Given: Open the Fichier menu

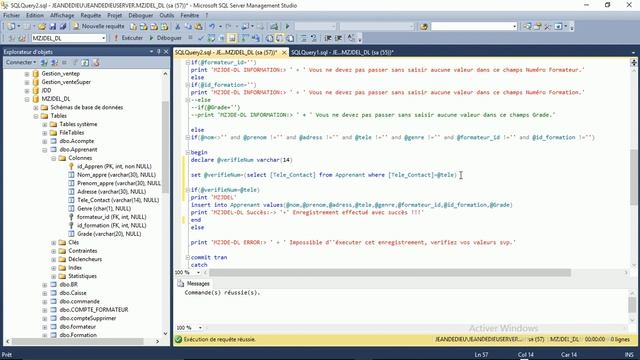Looking at the screenshot, I should point(11,15).
